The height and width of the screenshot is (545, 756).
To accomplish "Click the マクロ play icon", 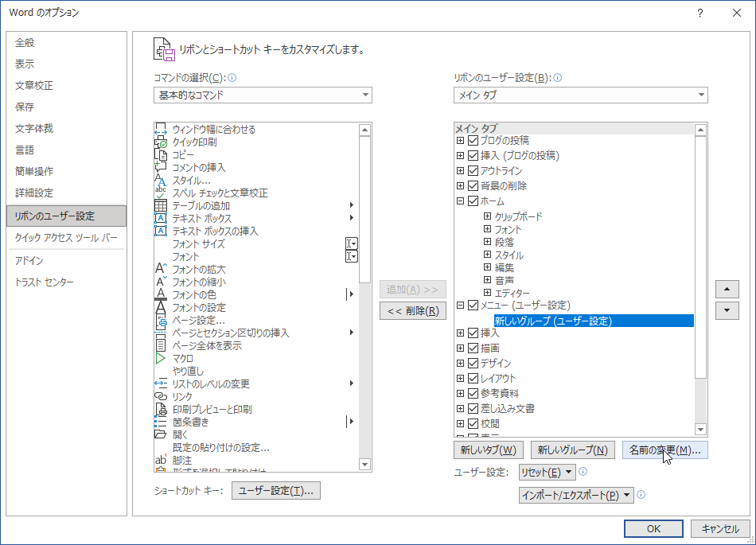I will pyautogui.click(x=161, y=358).
